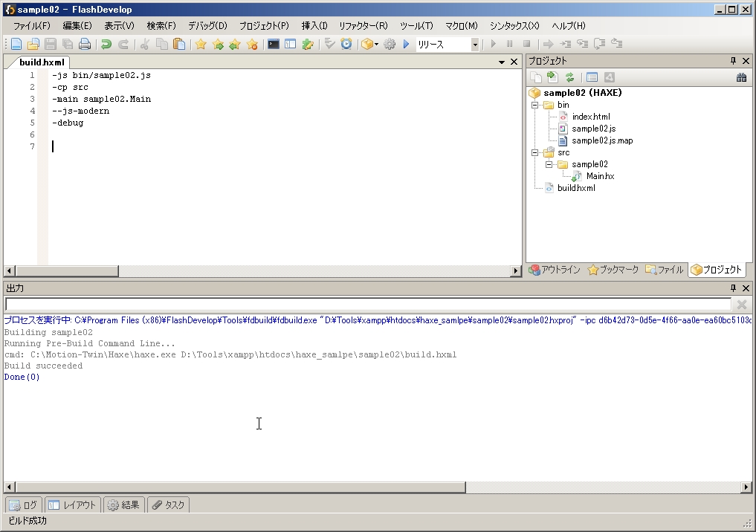The width and height of the screenshot is (756, 532).
Task: Click the output filter input field
Action: 369,305
